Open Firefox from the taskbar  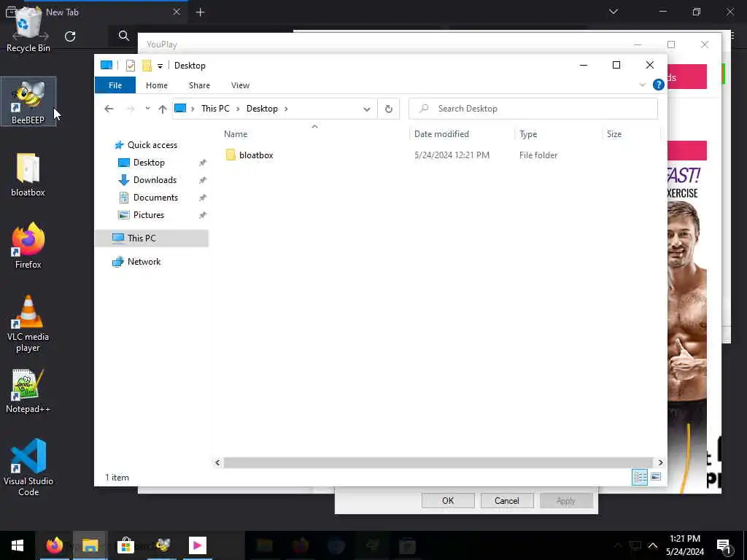[54, 545]
